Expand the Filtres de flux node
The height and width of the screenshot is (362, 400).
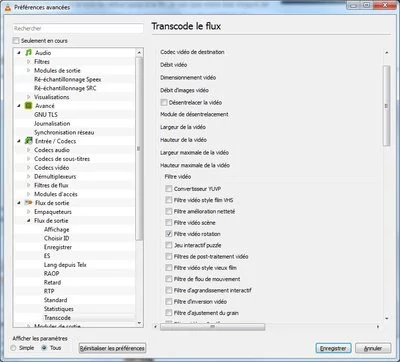[29, 185]
